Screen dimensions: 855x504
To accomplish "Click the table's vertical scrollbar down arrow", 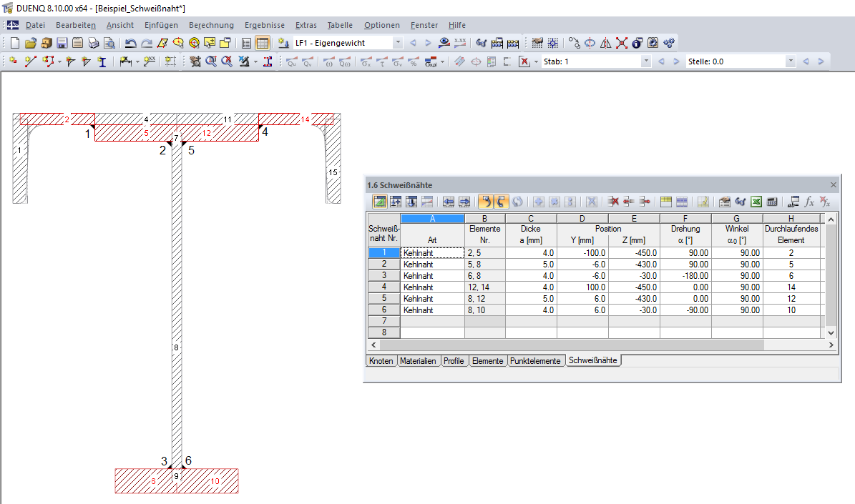I will coord(831,333).
